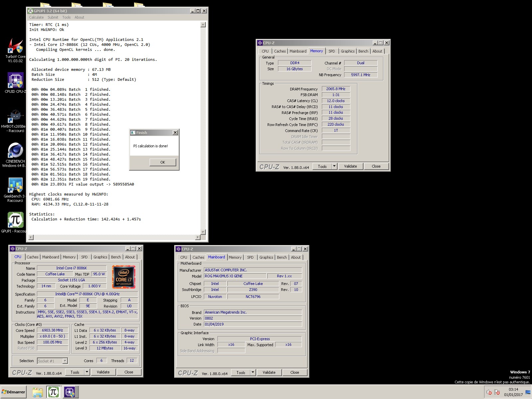The image size is (532, 399).
Task: Click Close button in Memory CPU-Z window
Action: [x=376, y=166]
